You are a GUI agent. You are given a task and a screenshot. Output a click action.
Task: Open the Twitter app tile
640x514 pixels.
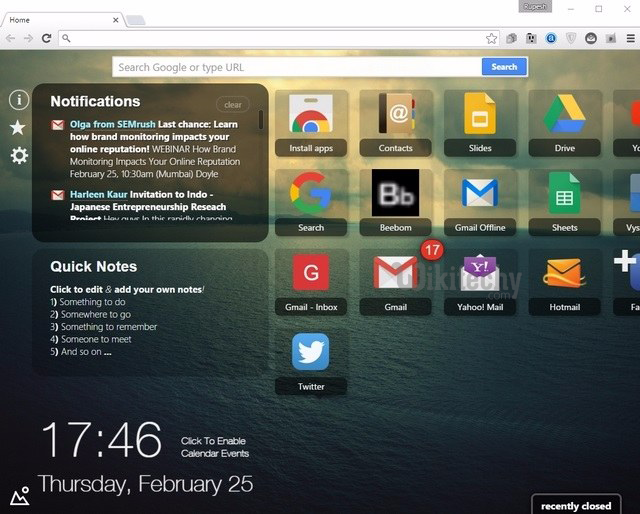(x=311, y=360)
